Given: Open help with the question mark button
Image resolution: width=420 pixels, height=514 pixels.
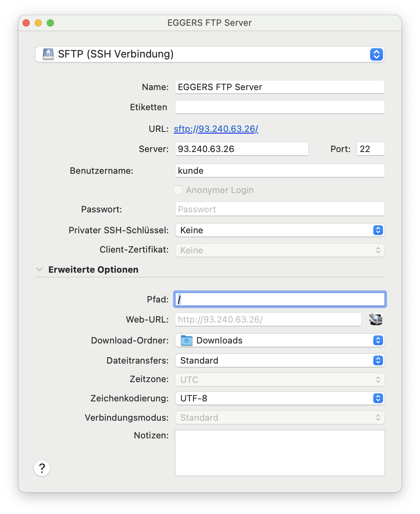Looking at the screenshot, I should coord(42,468).
